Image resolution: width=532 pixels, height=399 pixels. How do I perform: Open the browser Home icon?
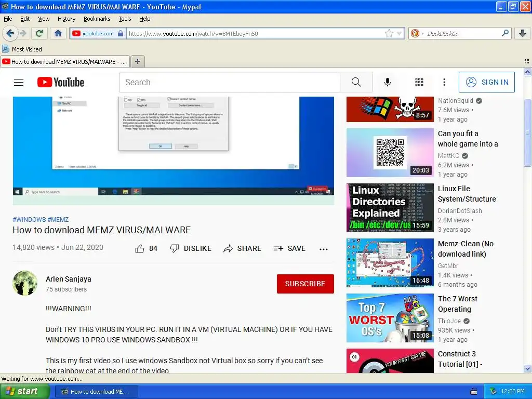[x=58, y=33]
